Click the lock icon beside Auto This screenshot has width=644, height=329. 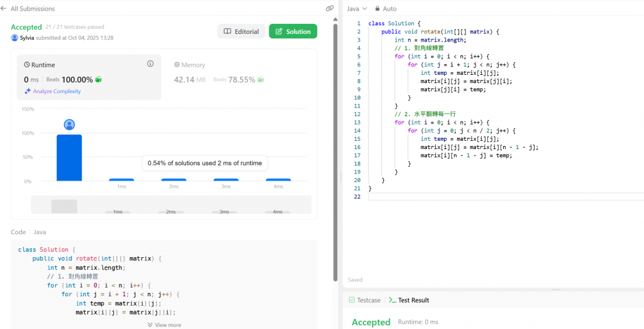click(377, 9)
